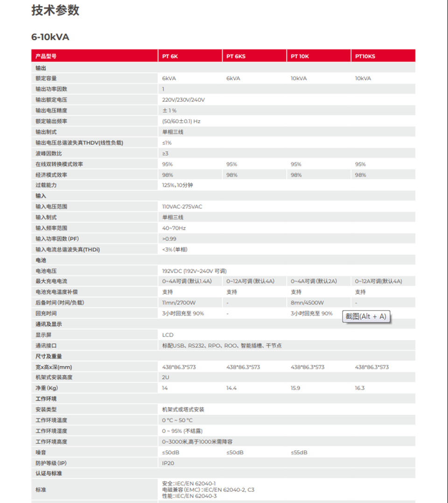Click the 16.3 net weight value
The height and width of the screenshot is (503, 448).
tap(360, 388)
